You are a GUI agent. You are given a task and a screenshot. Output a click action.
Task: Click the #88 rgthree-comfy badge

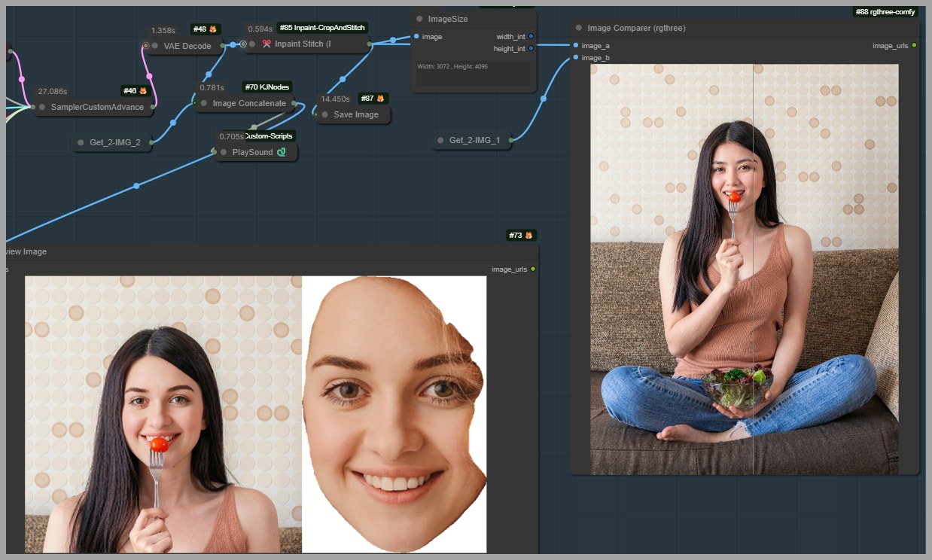pos(885,12)
